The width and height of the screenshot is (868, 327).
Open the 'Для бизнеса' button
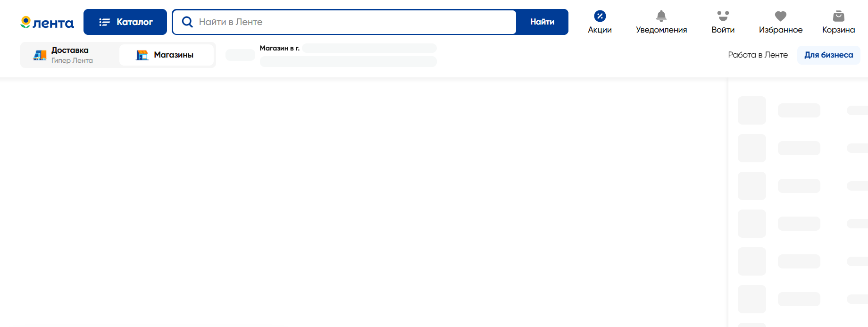[x=828, y=55]
